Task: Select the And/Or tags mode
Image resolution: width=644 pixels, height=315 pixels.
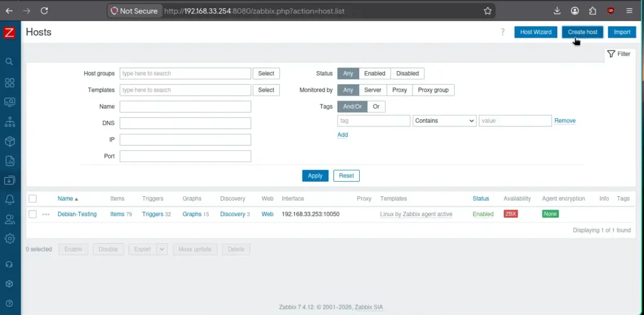Action: pos(352,106)
